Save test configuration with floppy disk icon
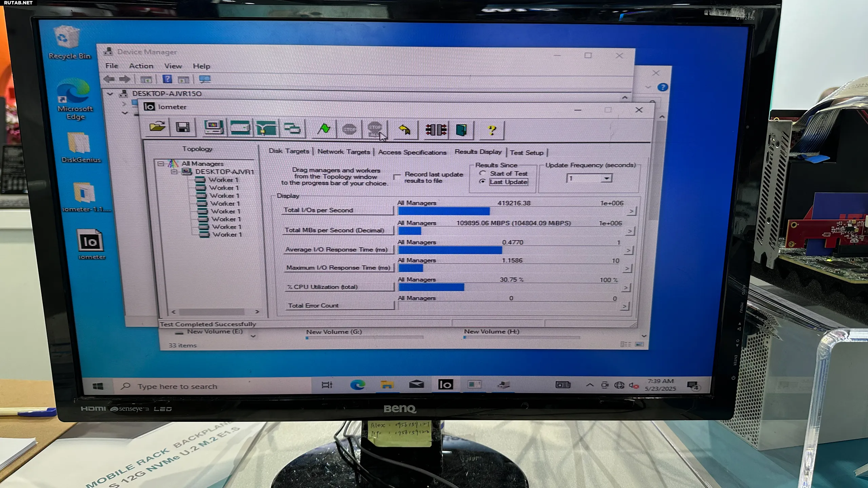Image resolution: width=868 pixels, height=488 pixels. tap(183, 128)
